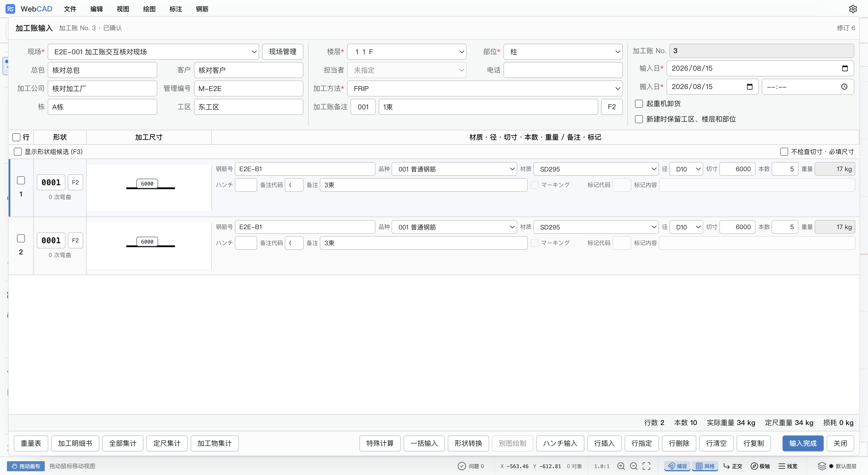Click row 1 shape F2 button
868x475 pixels.
(x=75, y=182)
